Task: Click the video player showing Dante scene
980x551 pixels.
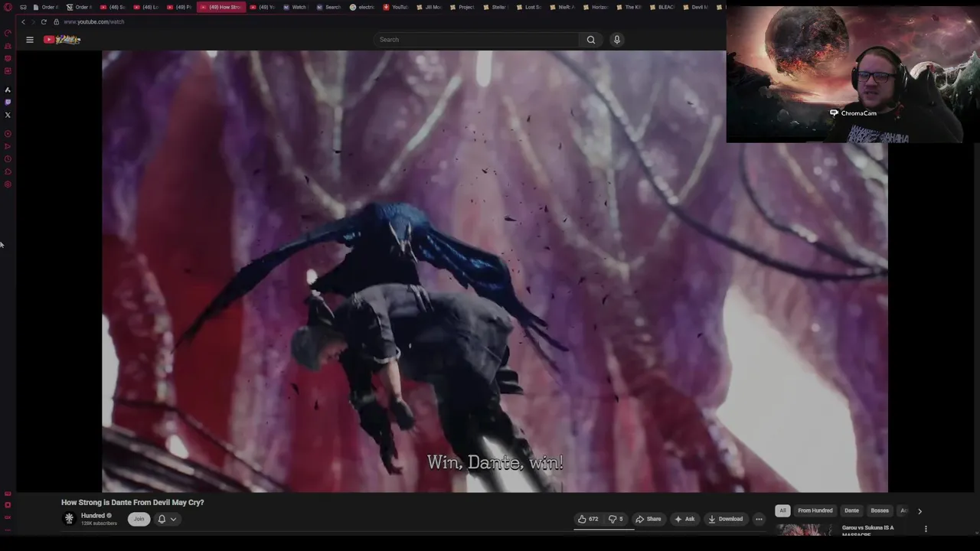Action: (495, 271)
